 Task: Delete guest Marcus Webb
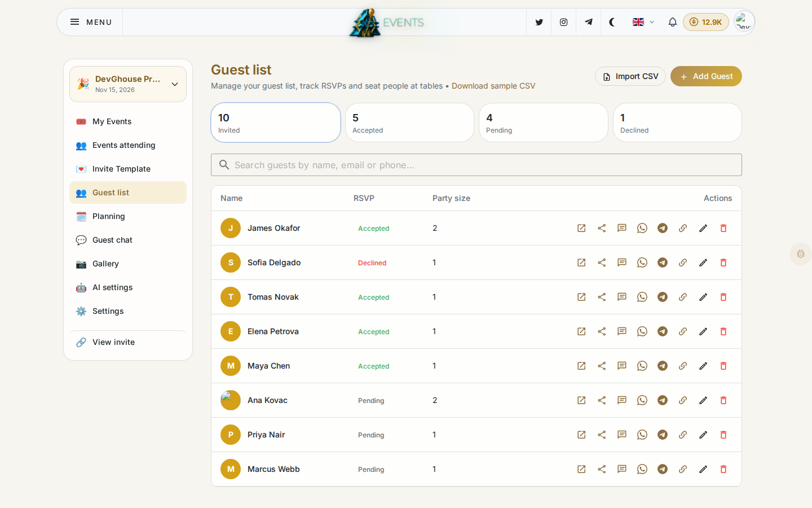click(x=723, y=469)
